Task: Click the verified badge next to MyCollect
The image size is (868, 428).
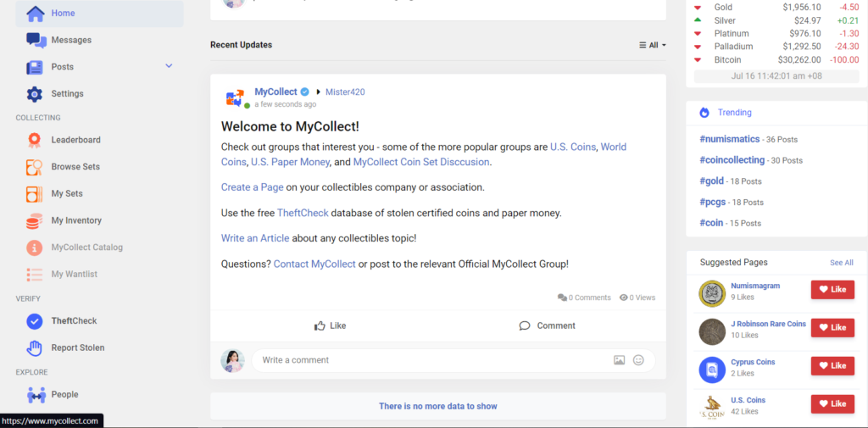Action: 304,92
